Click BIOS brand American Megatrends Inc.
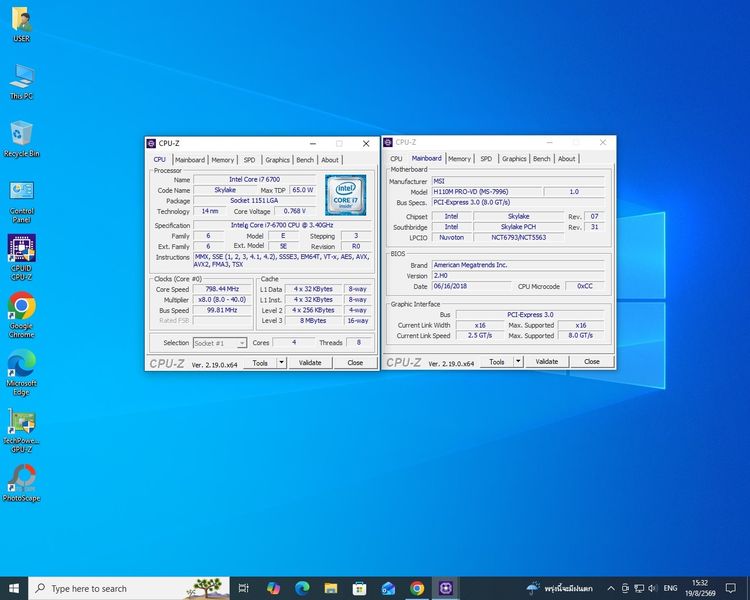750x600 pixels. pos(518,265)
